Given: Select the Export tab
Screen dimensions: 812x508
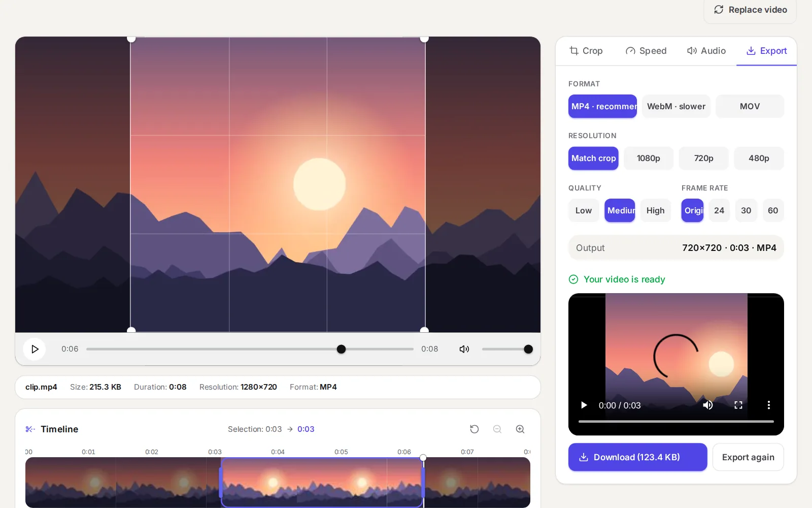Looking at the screenshot, I should (766, 51).
